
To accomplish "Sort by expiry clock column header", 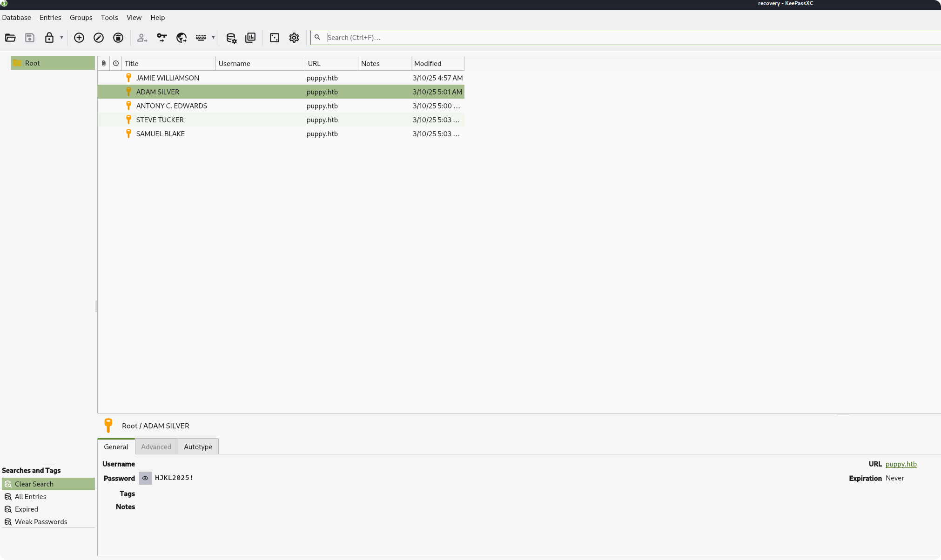I will click(x=116, y=63).
